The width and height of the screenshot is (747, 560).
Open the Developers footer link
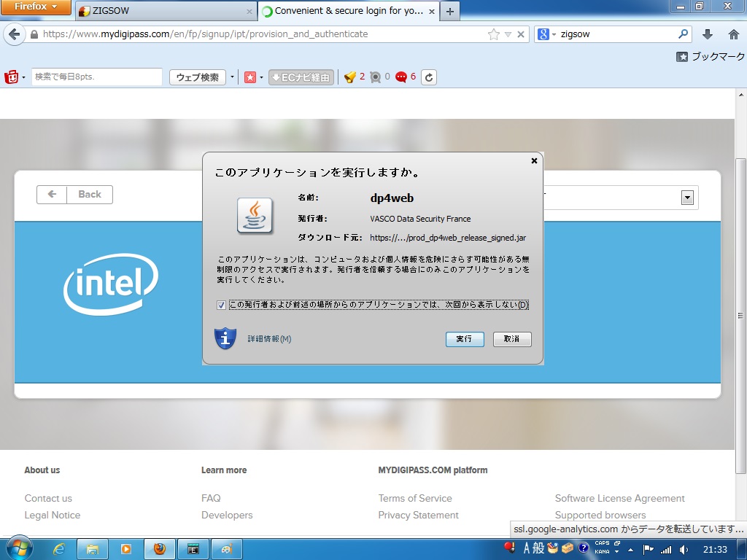227,515
